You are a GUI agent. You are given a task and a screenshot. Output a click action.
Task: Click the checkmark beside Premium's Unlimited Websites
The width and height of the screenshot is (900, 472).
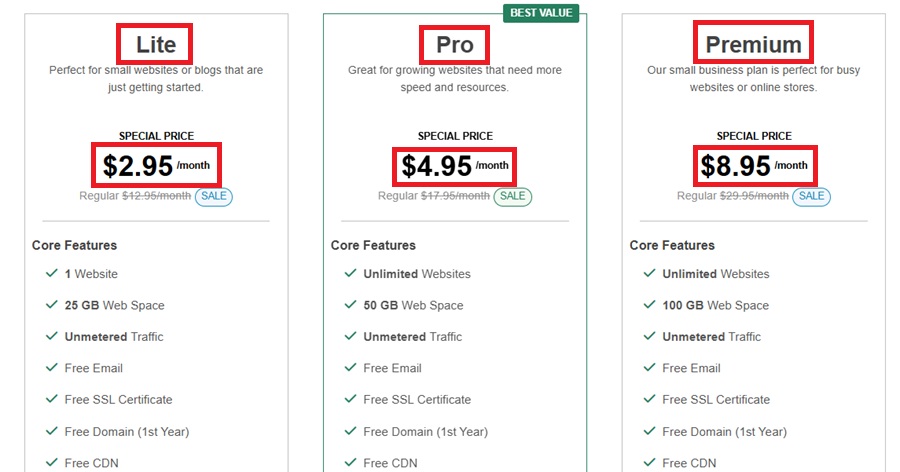[x=649, y=273]
